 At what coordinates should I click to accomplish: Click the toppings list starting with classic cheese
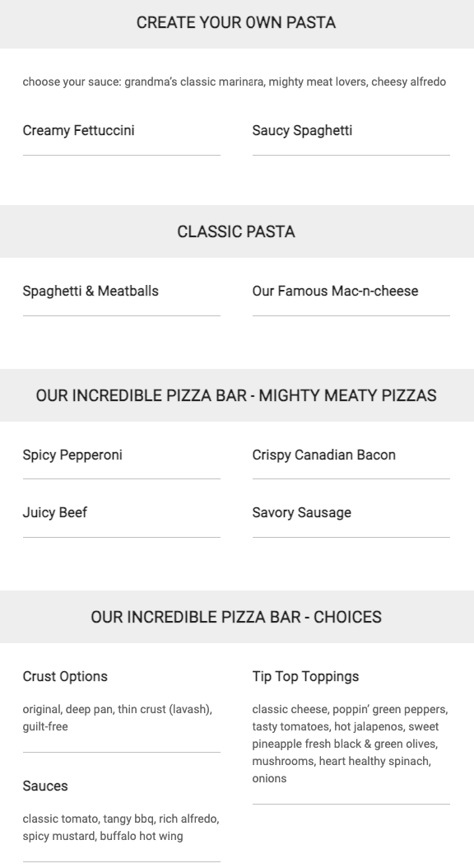(350, 744)
